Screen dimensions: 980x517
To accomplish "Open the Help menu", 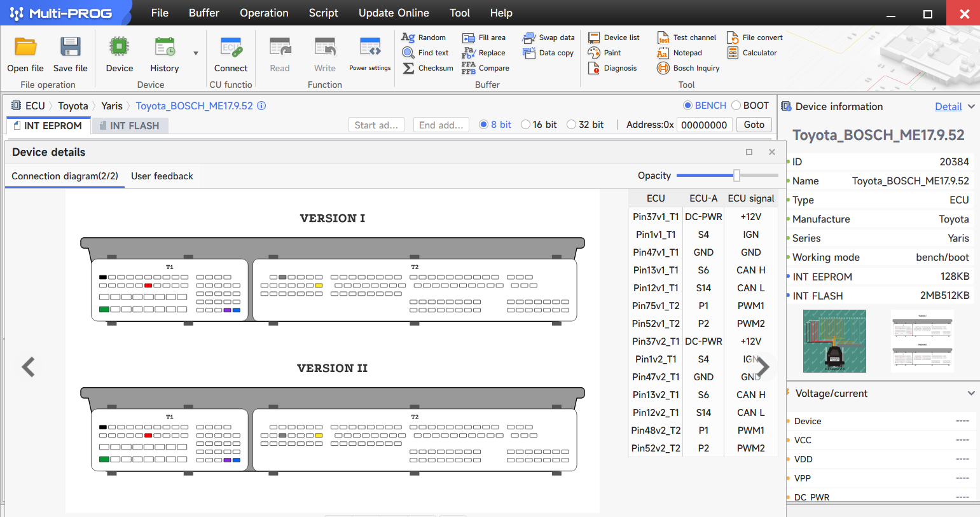I will tap(501, 13).
